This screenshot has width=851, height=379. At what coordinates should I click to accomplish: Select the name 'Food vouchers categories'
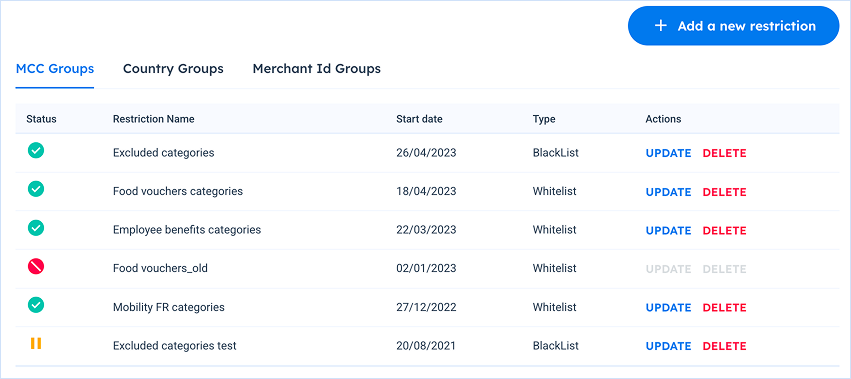177,191
